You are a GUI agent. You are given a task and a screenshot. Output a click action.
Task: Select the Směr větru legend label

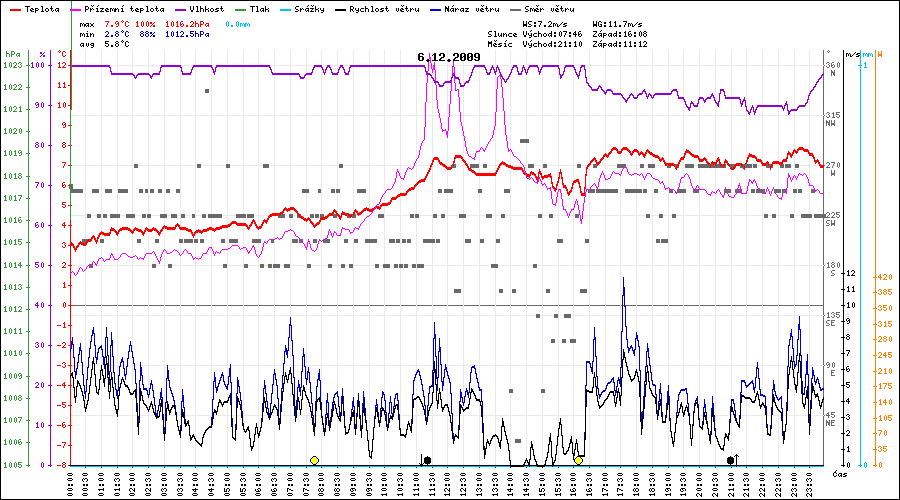point(550,8)
